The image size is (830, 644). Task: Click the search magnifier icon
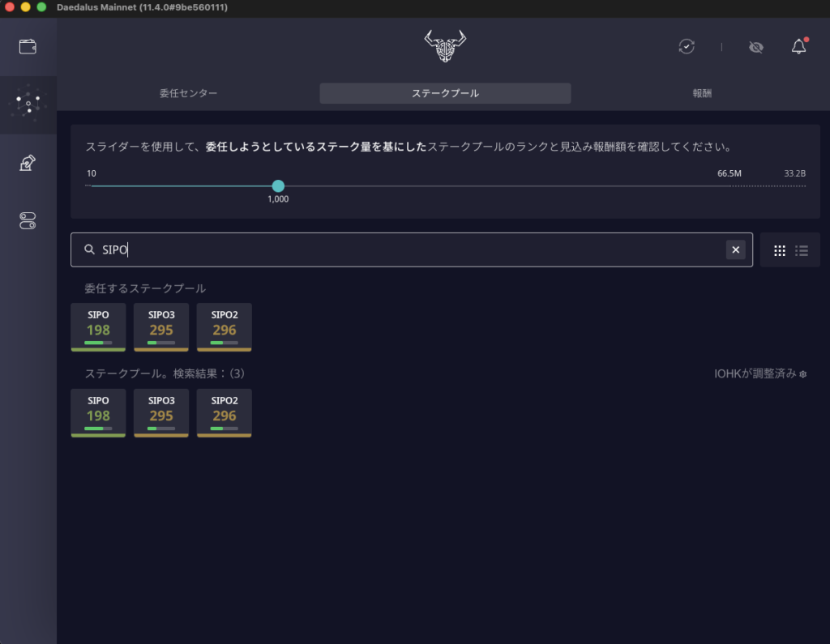[89, 249]
